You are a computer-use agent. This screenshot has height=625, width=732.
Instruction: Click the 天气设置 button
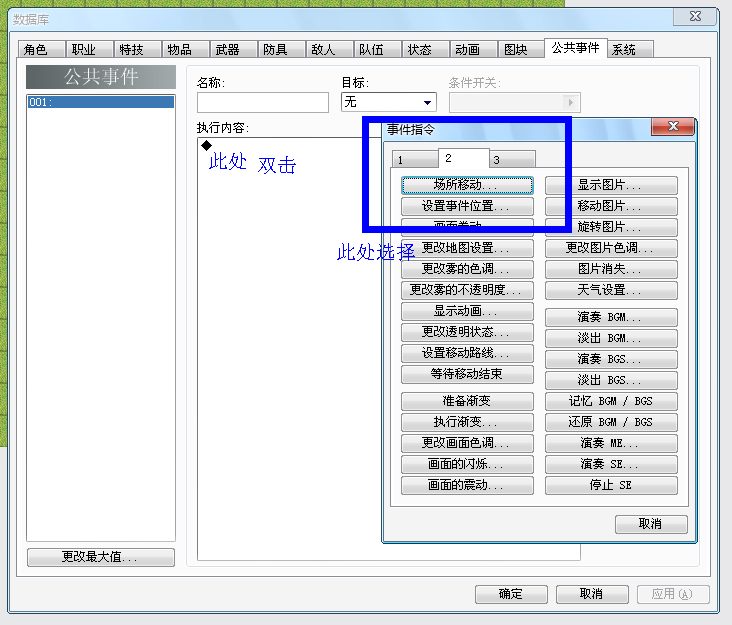611,290
